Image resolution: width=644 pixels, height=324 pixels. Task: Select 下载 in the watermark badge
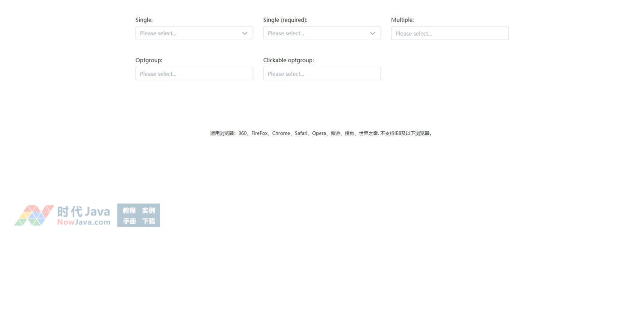tap(148, 221)
